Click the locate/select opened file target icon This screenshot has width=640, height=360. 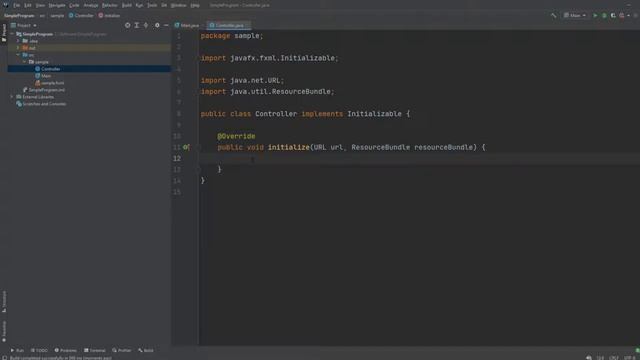pyautogui.click(x=127, y=25)
